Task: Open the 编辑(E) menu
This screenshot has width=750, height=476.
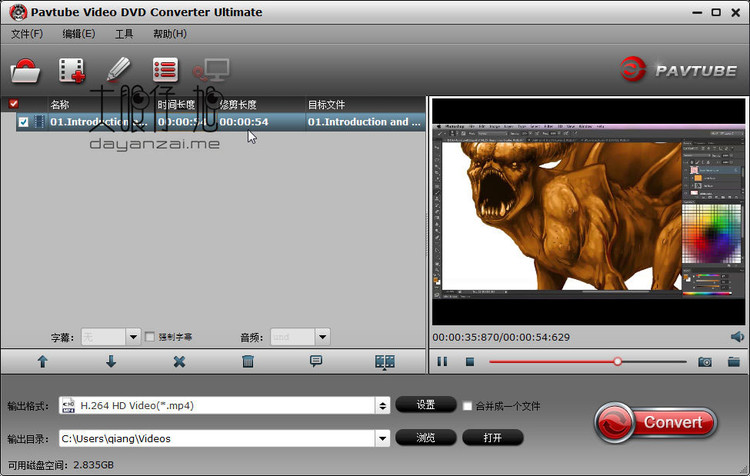Action: click(x=78, y=34)
